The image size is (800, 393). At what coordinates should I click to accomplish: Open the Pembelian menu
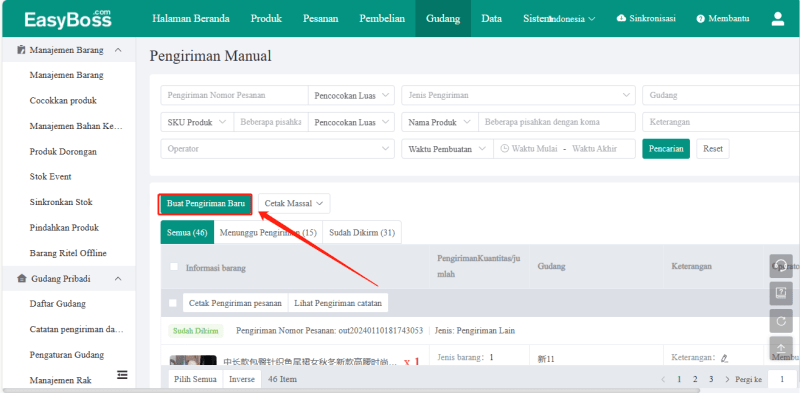coord(382,19)
